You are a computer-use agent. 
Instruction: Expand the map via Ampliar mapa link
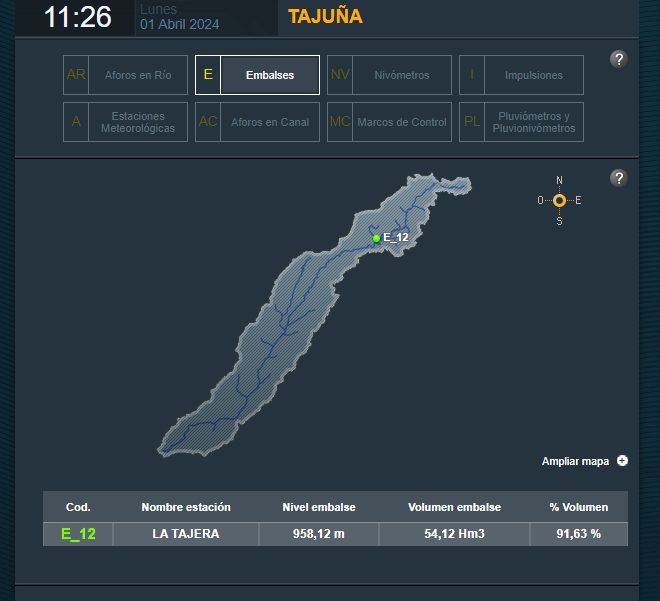(575, 461)
